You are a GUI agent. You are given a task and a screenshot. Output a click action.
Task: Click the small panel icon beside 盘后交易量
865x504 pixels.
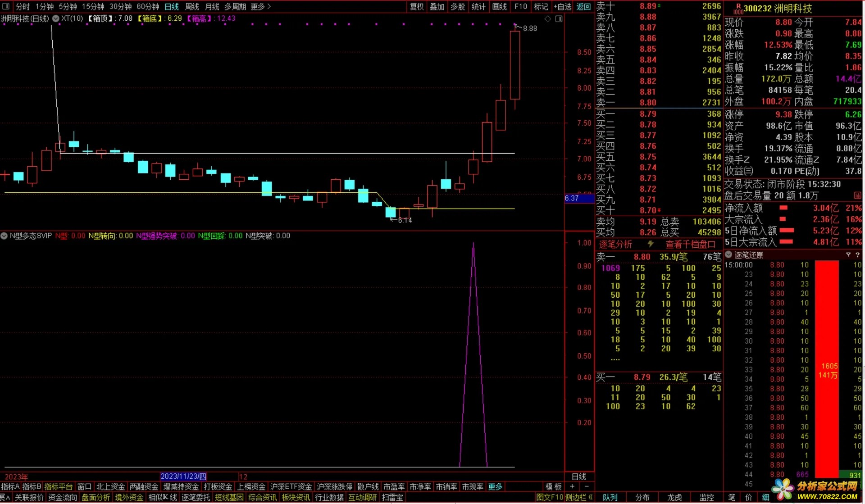[x=857, y=195]
